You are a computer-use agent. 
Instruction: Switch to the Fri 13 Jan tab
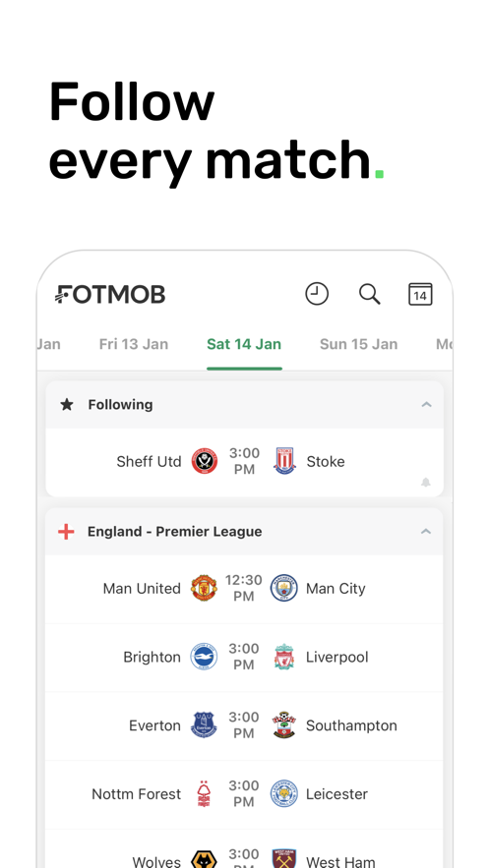coord(134,344)
